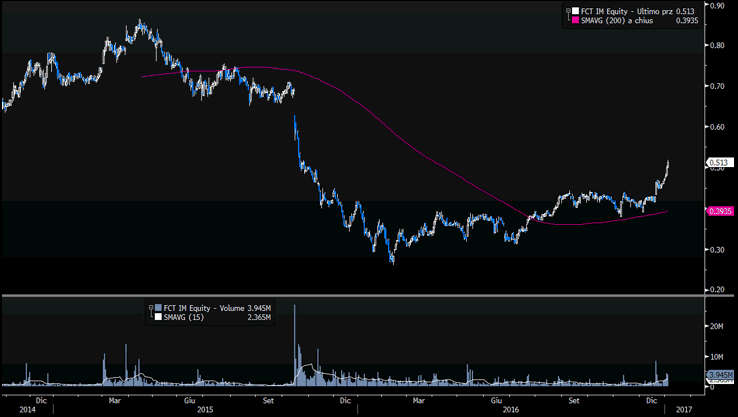Click magenta SMAVG (200) legend swatch
This screenshot has width=738, height=417.
(575, 20)
